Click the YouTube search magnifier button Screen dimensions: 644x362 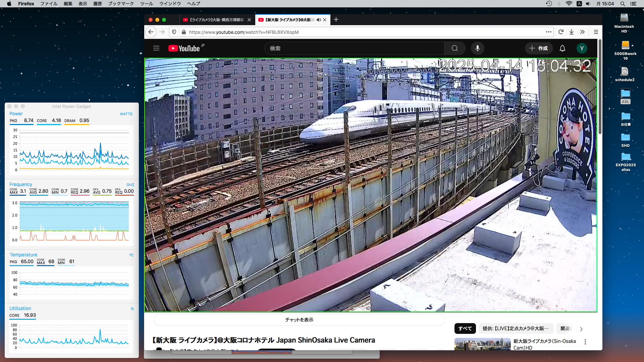pos(454,48)
